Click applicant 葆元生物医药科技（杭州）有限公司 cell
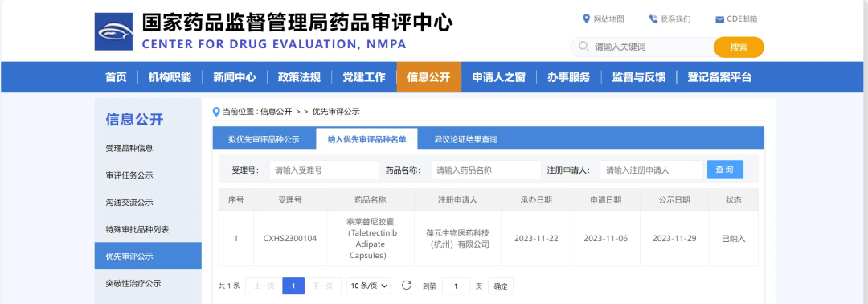The height and width of the screenshot is (304, 868). tap(458, 239)
